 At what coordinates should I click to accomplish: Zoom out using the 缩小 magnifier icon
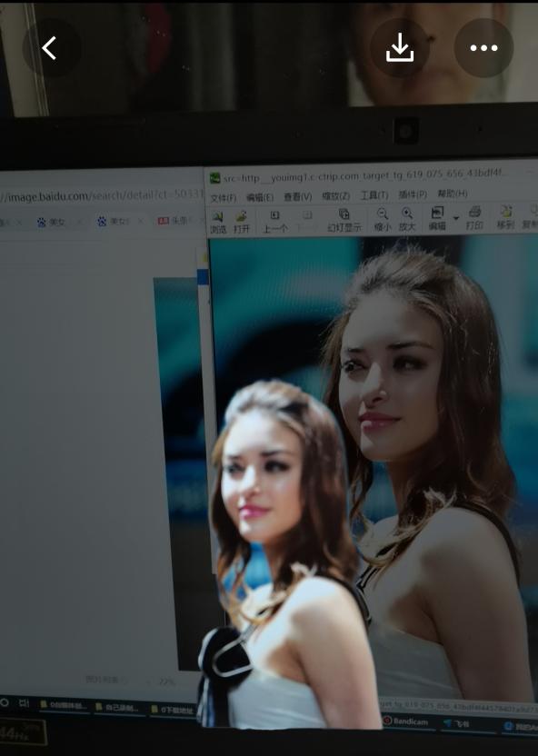(383, 219)
